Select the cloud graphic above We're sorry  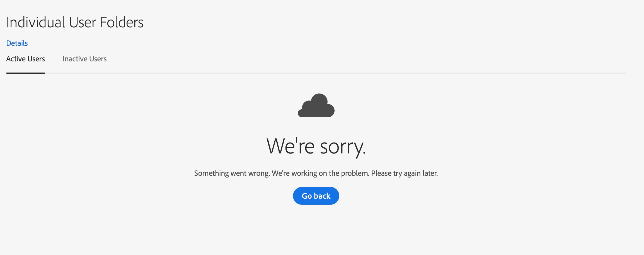tap(316, 105)
